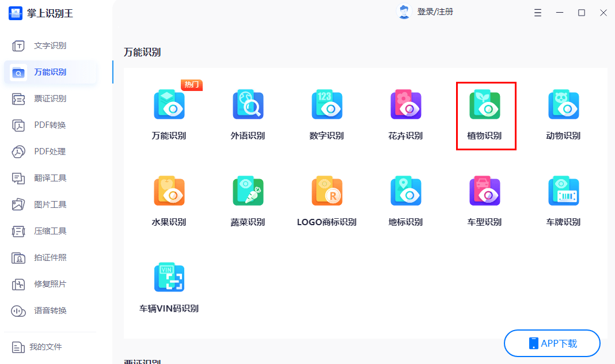Open the hamburger menu in title bar
The height and width of the screenshot is (364, 615).
[x=538, y=13]
